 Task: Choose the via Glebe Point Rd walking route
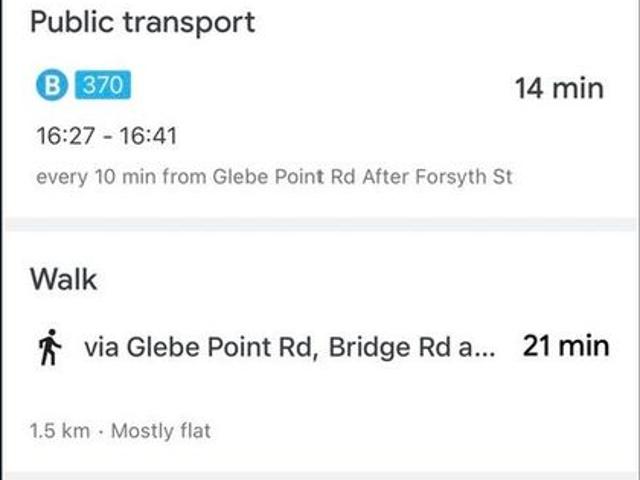tap(200, 347)
